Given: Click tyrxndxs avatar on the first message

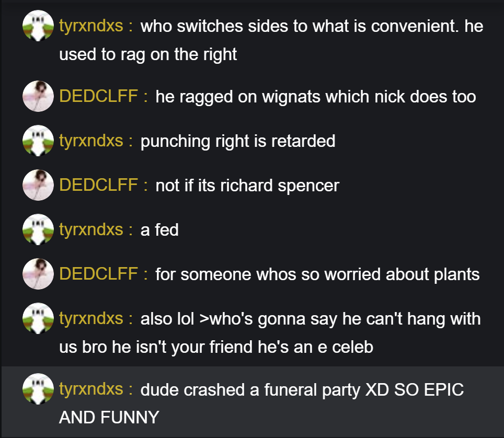Looking at the screenshot, I should [38, 26].
